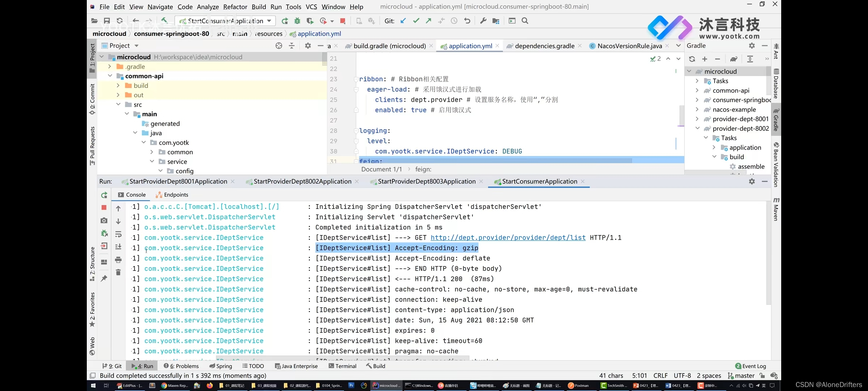Open Run panel settings gear
The width and height of the screenshot is (868, 391).
pyautogui.click(x=752, y=181)
